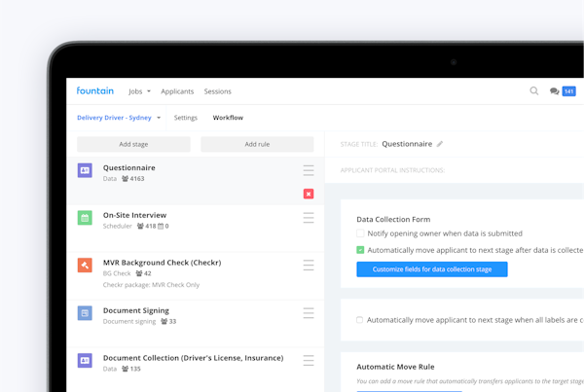Click the applicants icon beside 42

pos(139,273)
